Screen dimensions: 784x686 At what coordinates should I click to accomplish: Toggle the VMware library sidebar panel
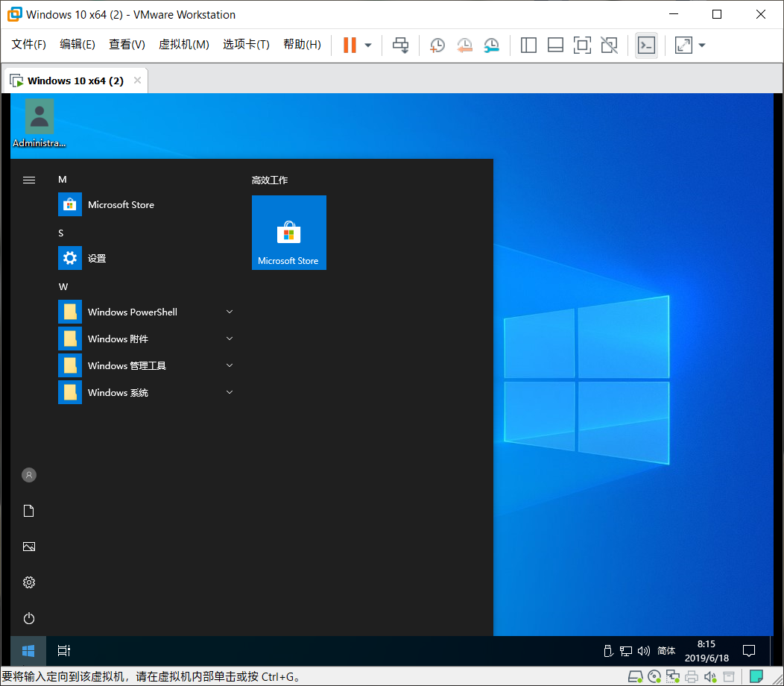(x=528, y=45)
